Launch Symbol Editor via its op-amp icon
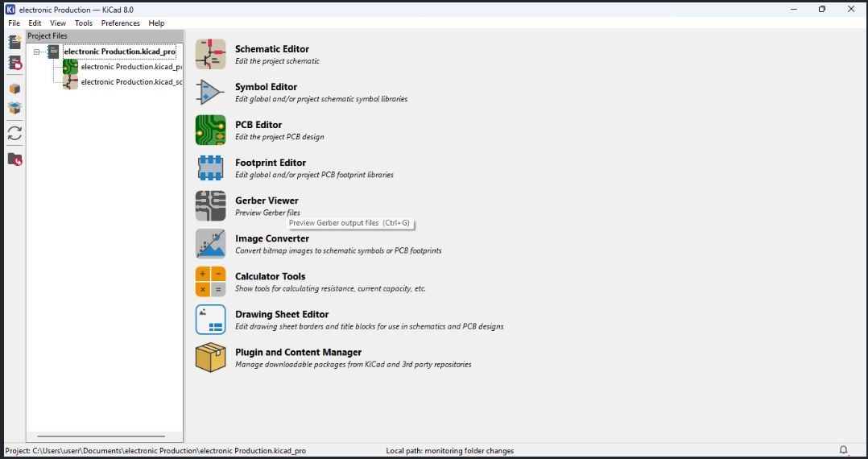This screenshot has width=868, height=459. click(x=210, y=92)
